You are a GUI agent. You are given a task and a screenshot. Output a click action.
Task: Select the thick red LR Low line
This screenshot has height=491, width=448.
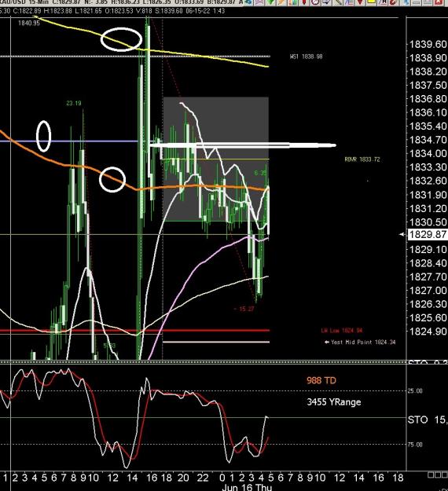click(134, 331)
